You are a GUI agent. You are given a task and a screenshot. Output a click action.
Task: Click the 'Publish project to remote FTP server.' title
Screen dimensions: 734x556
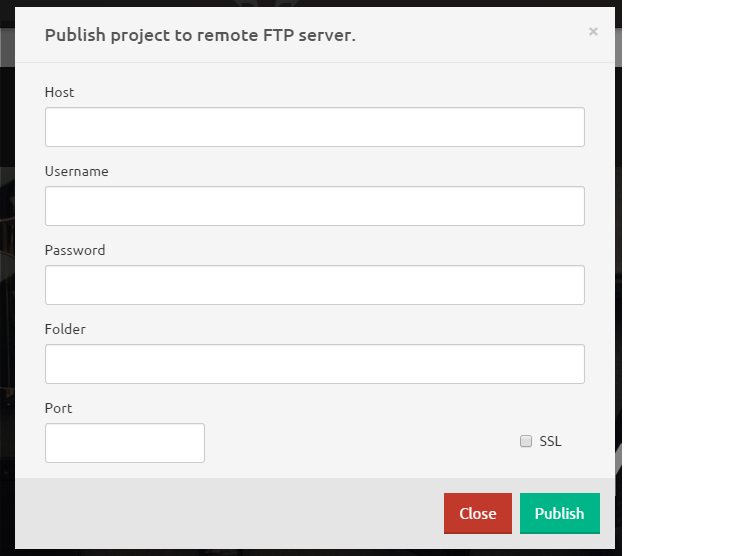(x=200, y=35)
